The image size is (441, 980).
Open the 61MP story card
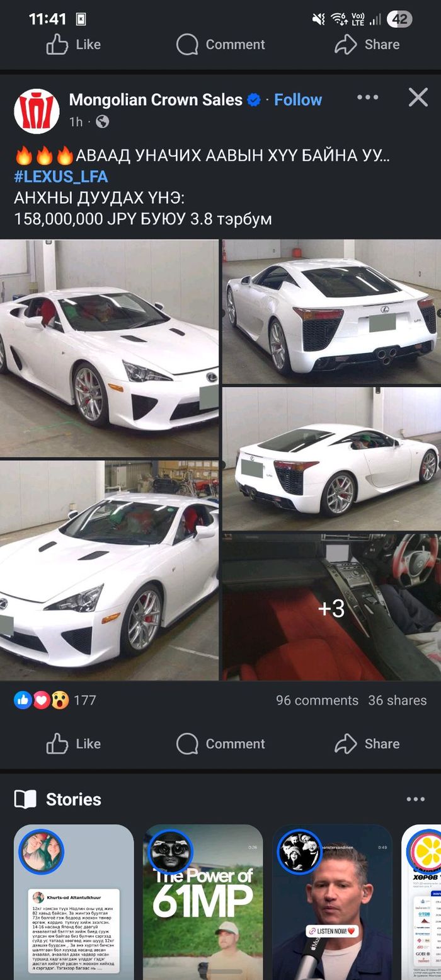pyautogui.click(x=203, y=902)
